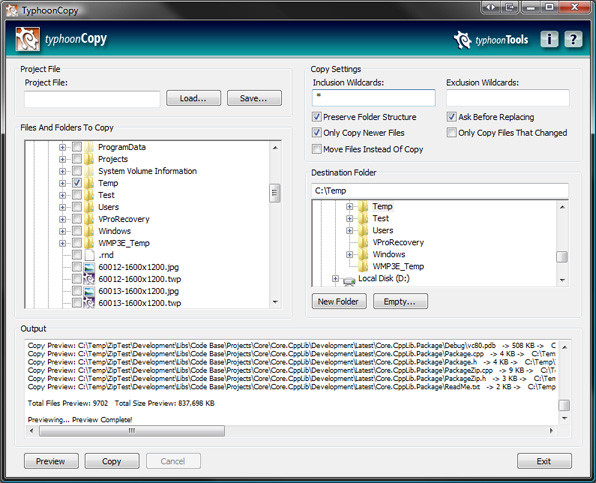The height and width of the screenshot is (483, 596).
Task: Check Move Files Instead Of Copy
Action: 316,149
